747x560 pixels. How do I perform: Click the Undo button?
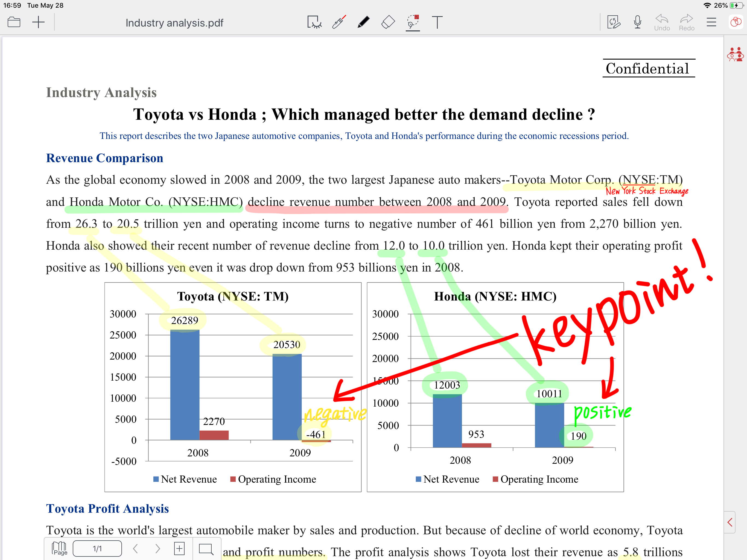click(662, 23)
